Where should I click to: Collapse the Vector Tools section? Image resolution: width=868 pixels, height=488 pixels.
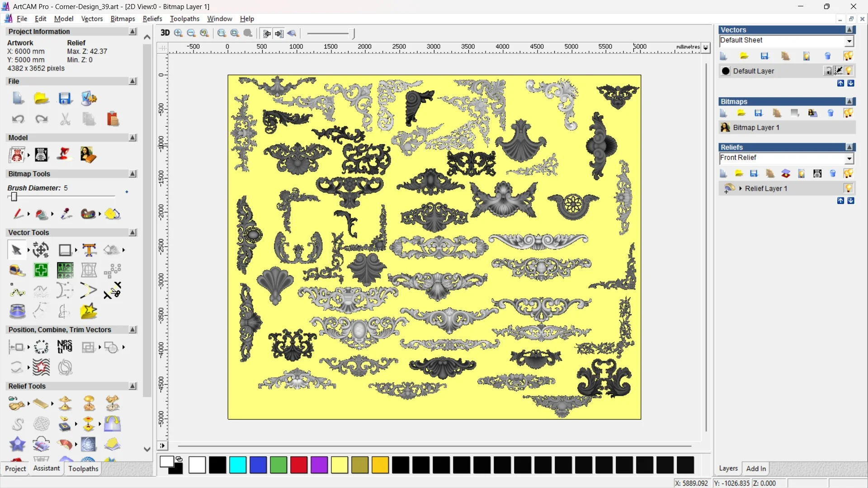tap(132, 232)
